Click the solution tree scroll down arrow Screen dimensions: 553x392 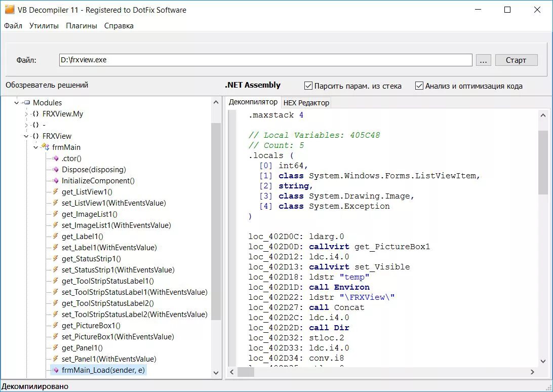pos(216,373)
